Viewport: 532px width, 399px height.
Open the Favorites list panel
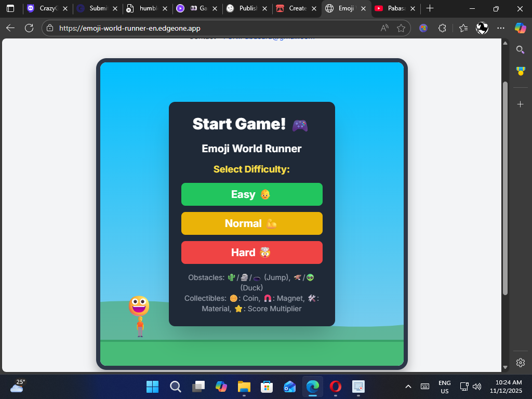[463, 28]
